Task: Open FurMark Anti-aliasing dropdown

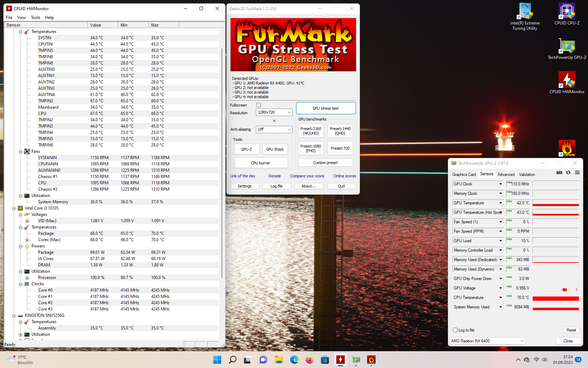Action: [x=274, y=129]
